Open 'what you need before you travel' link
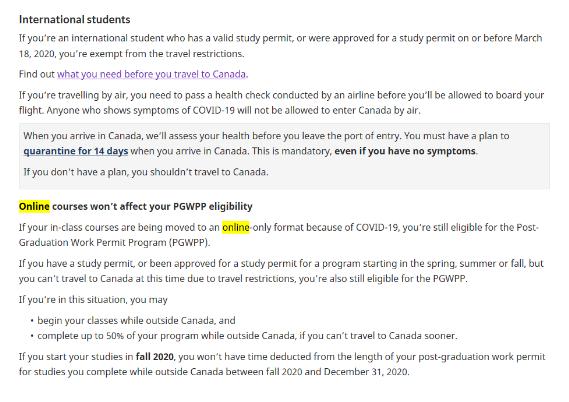This screenshot has height=402, width=569. [x=152, y=74]
